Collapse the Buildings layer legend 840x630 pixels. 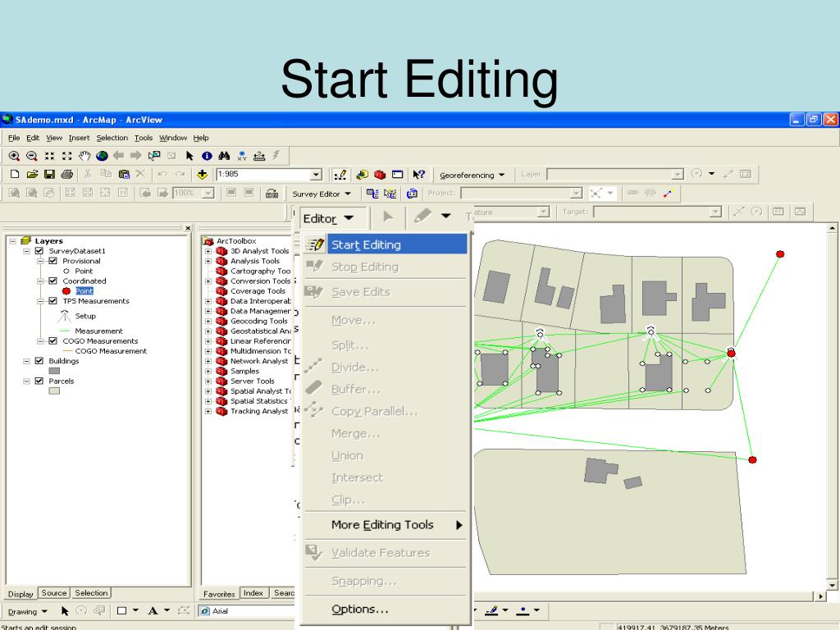(x=26, y=361)
